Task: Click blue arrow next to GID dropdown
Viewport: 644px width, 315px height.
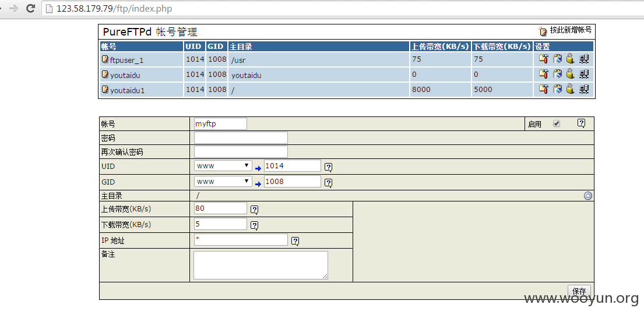Action: (258, 184)
